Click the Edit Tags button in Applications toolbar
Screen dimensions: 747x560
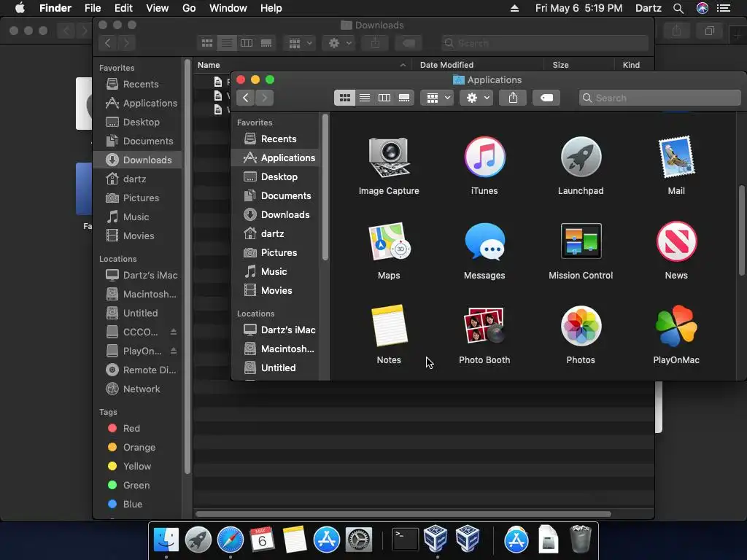point(546,98)
